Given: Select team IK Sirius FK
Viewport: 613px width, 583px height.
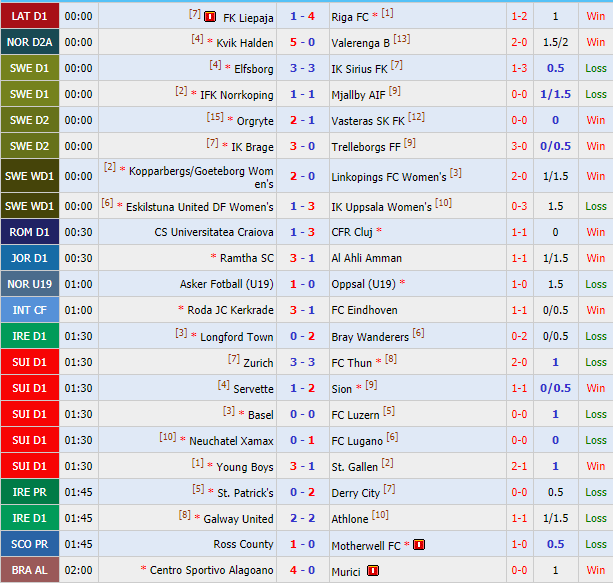Looking at the screenshot, I should click(359, 69).
